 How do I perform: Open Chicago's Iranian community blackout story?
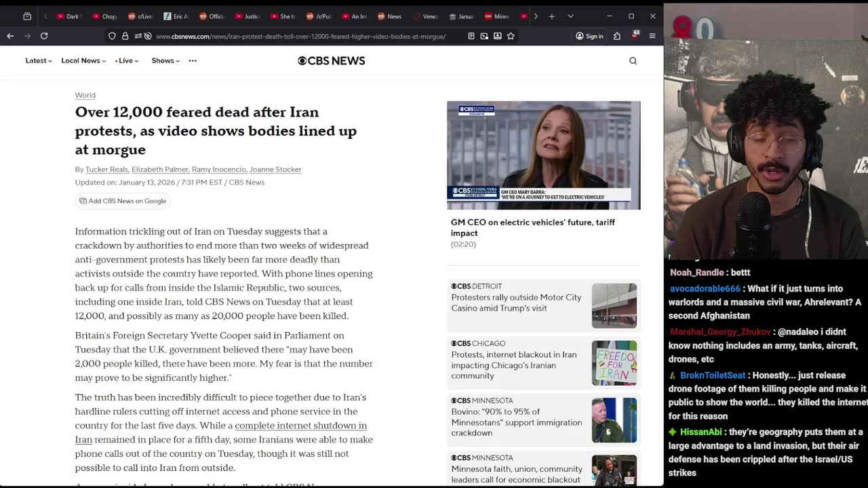514,365
